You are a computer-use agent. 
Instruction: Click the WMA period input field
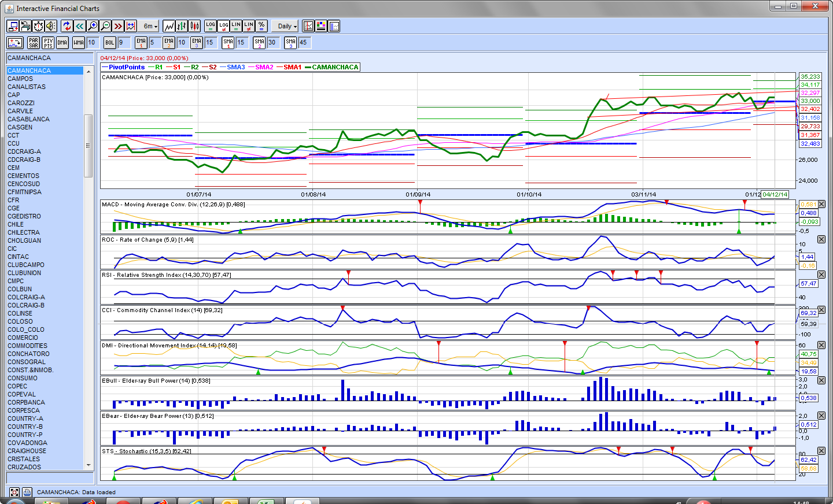click(x=93, y=43)
